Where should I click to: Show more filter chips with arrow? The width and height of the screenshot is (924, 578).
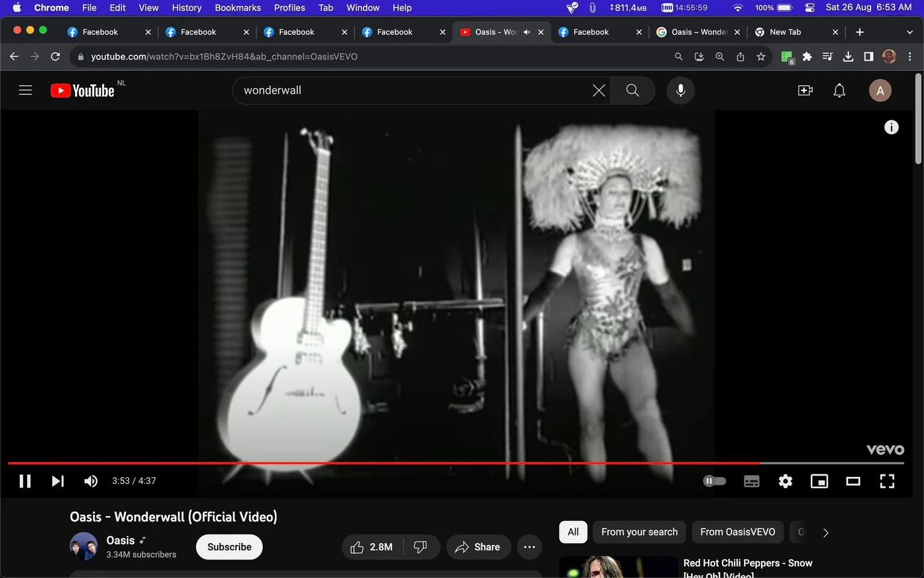click(x=826, y=533)
